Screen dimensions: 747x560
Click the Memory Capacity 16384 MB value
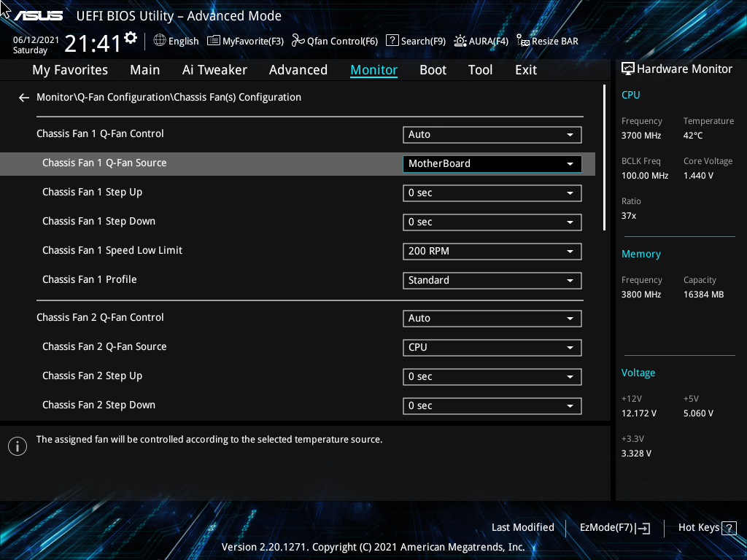(704, 295)
